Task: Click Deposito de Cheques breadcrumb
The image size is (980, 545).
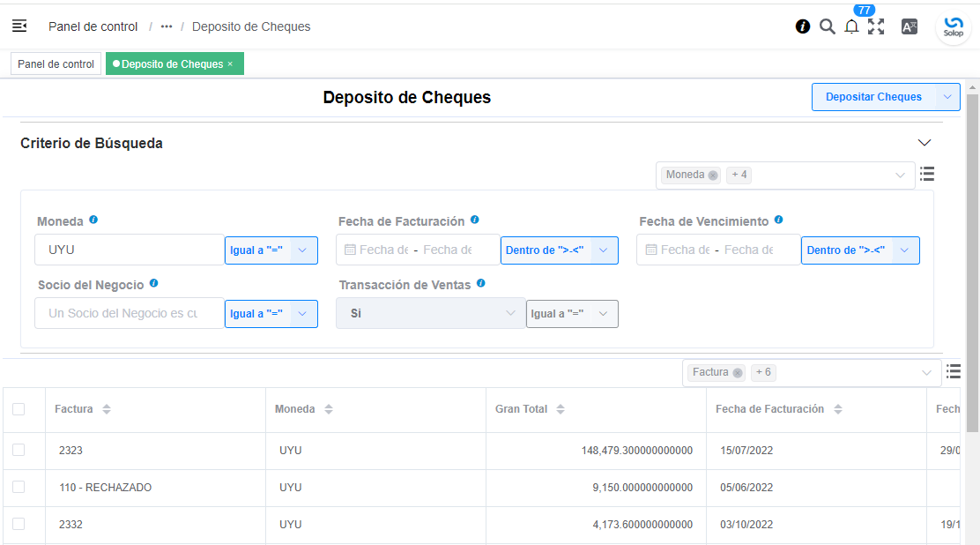Action: [x=251, y=26]
